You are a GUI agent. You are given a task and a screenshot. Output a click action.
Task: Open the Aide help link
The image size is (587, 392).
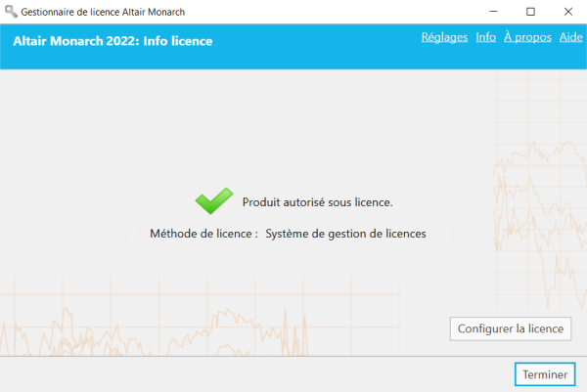[x=570, y=37]
